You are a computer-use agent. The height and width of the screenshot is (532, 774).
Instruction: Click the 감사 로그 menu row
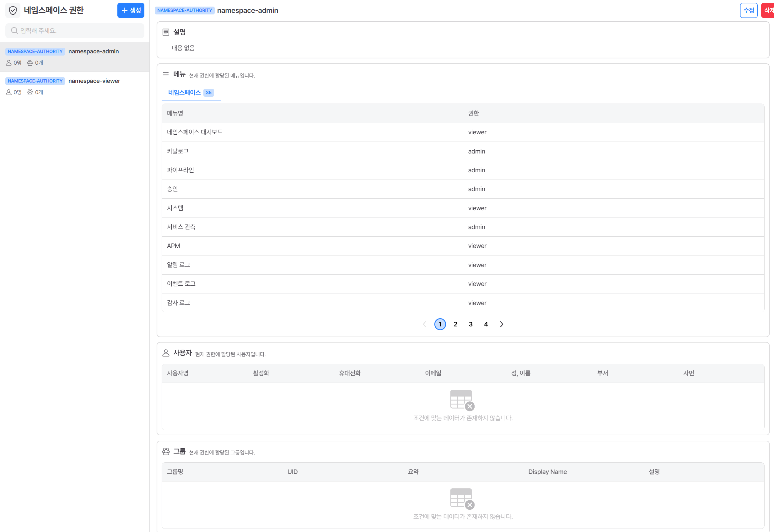pos(463,303)
